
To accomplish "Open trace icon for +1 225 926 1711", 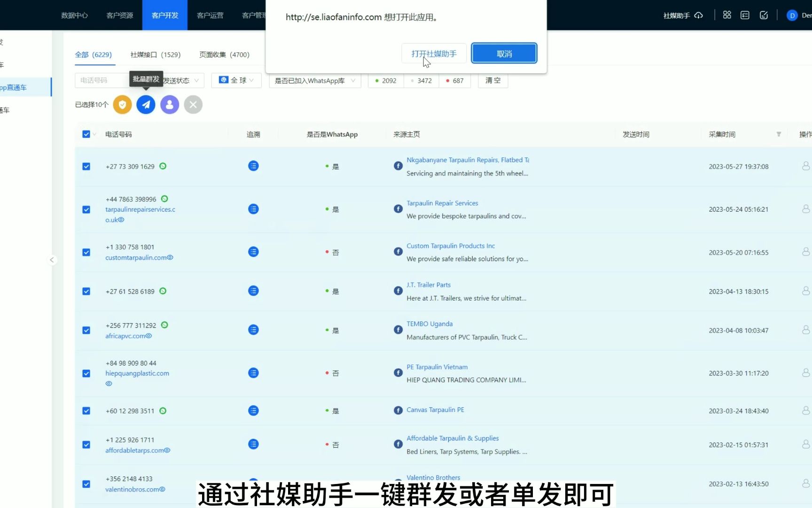I will [253, 444].
